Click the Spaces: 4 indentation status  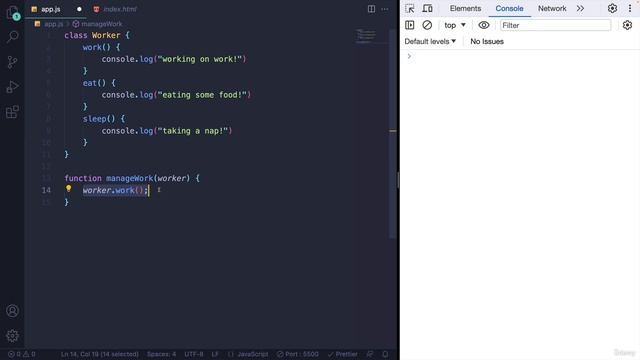pos(162,354)
